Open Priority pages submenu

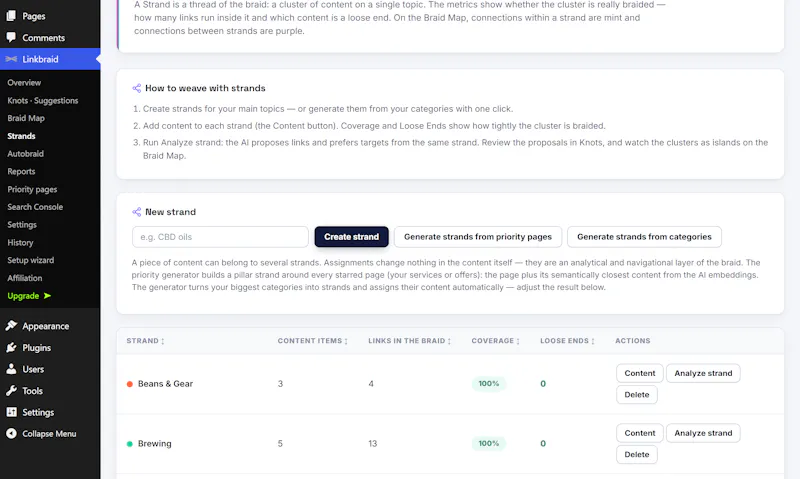click(32, 189)
